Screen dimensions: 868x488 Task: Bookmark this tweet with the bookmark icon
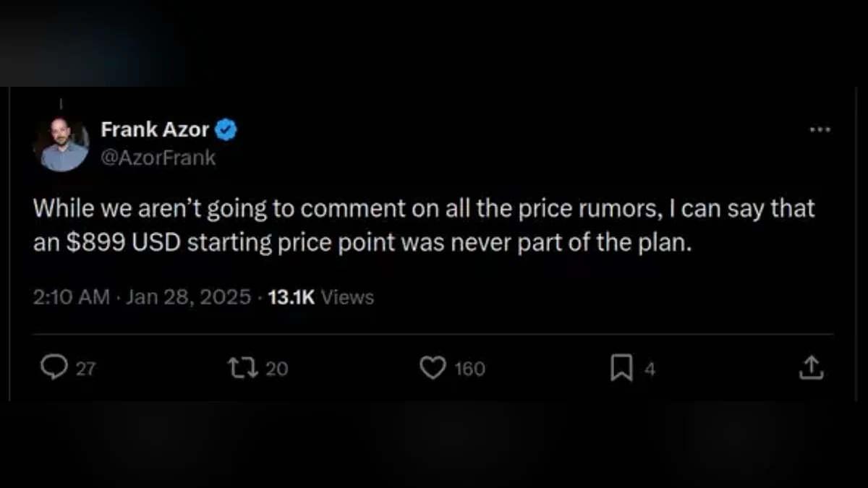(621, 369)
